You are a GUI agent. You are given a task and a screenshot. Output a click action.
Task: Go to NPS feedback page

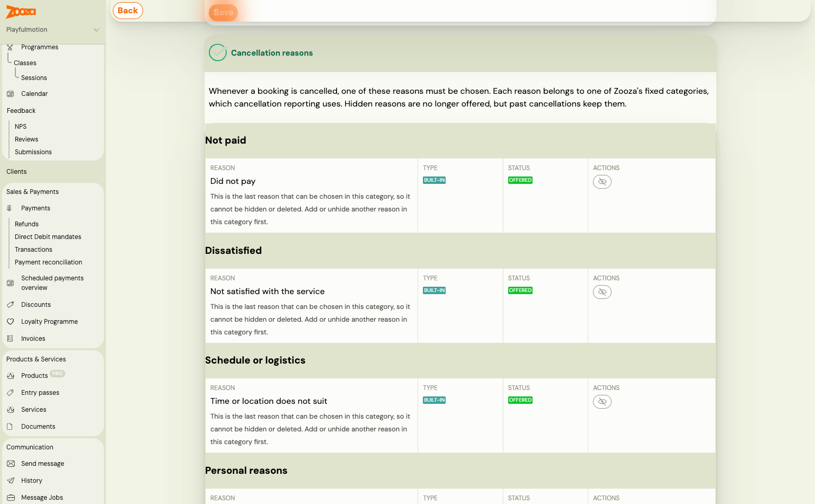pos(21,127)
